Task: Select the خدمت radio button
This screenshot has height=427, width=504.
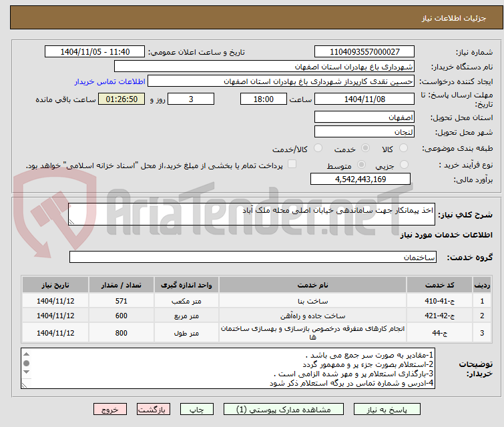Action: tap(365, 148)
